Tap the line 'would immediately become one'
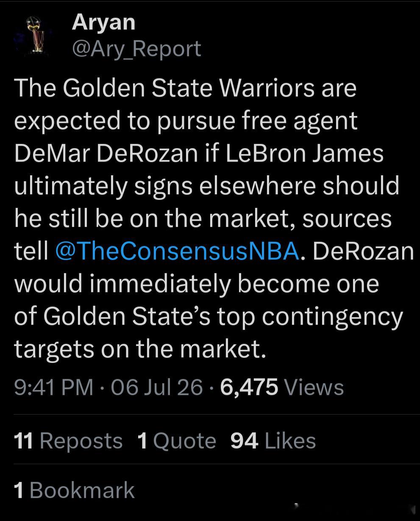The width and height of the screenshot is (420, 521). (x=196, y=283)
